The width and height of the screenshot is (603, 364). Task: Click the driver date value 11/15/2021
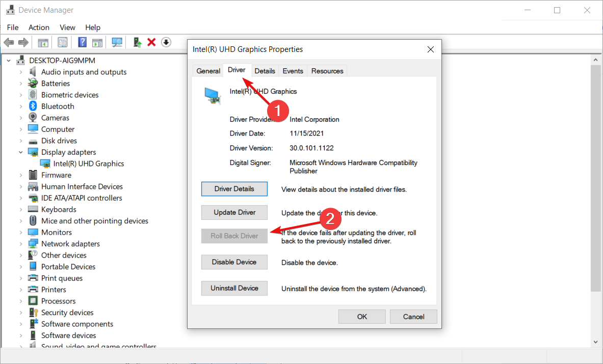pos(306,133)
